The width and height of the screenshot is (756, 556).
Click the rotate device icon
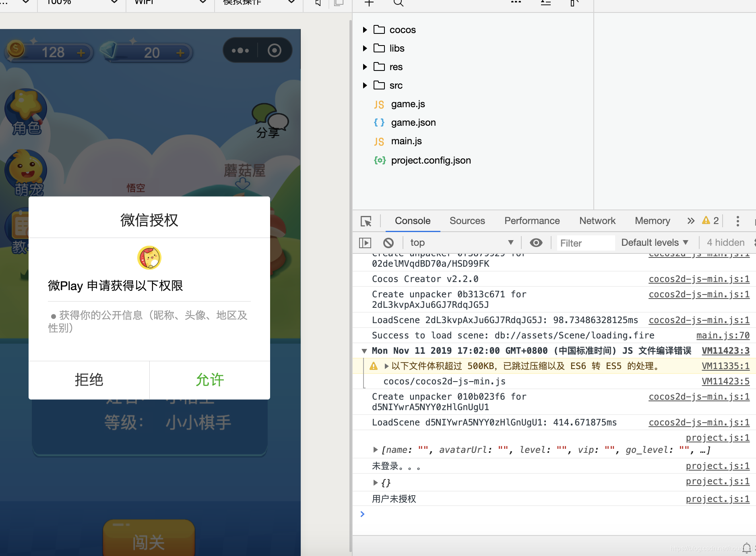point(339,3)
